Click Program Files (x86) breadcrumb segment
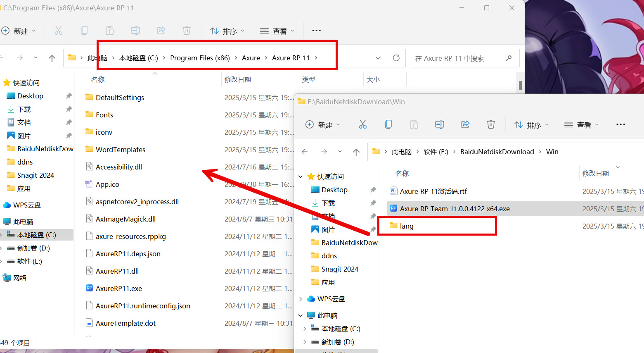Image resolution: width=644 pixels, height=353 pixels. [x=200, y=58]
